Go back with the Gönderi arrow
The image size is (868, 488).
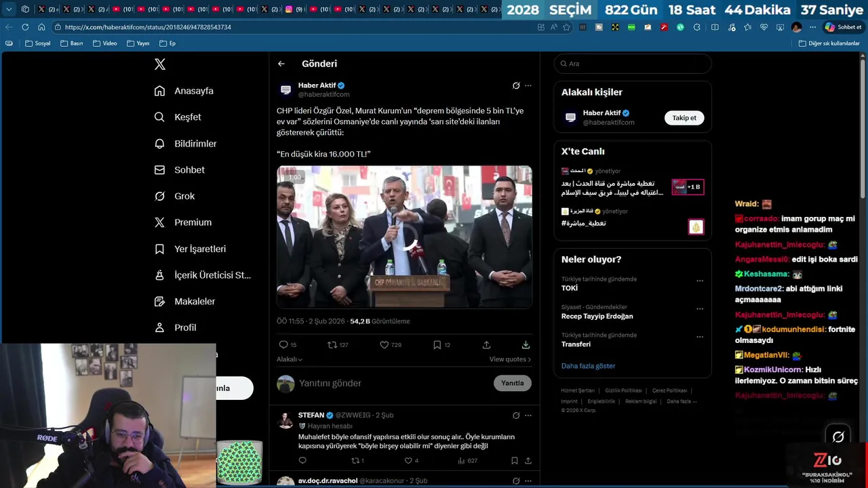pos(281,64)
